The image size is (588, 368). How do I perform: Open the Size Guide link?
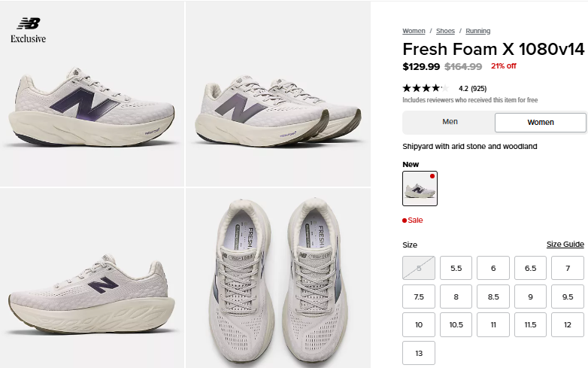565,245
